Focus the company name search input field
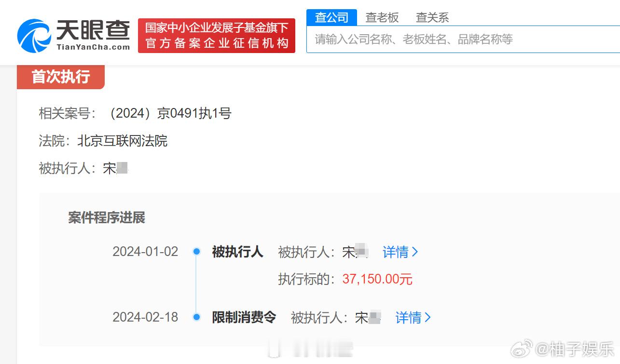The height and width of the screenshot is (364, 620). (463, 39)
